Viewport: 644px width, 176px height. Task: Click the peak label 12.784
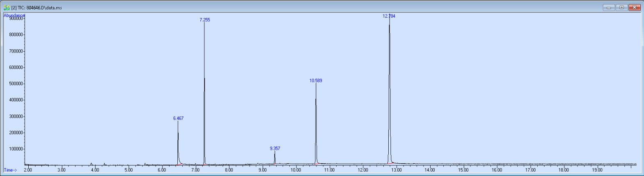(x=389, y=16)
